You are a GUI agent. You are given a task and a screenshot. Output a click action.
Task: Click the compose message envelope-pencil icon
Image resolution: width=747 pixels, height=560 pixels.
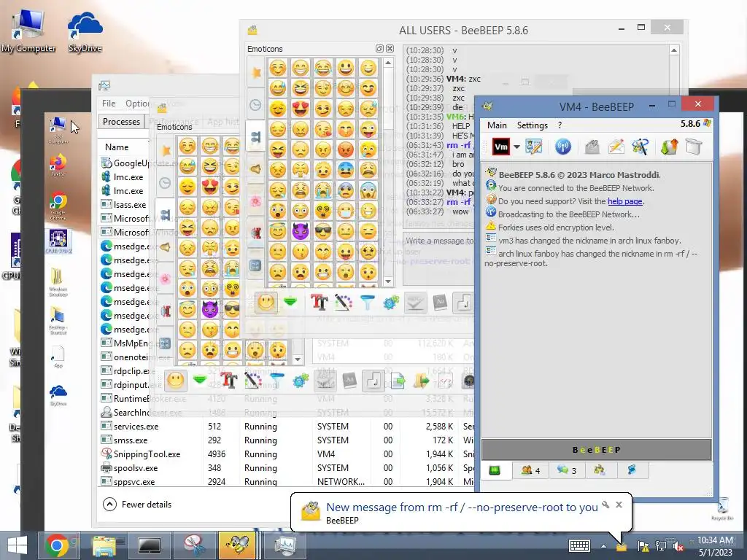pos(616,147)
